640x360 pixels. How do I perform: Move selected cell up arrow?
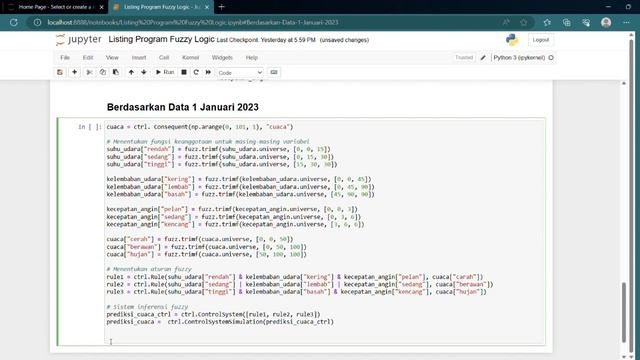[x=131, y=72]
